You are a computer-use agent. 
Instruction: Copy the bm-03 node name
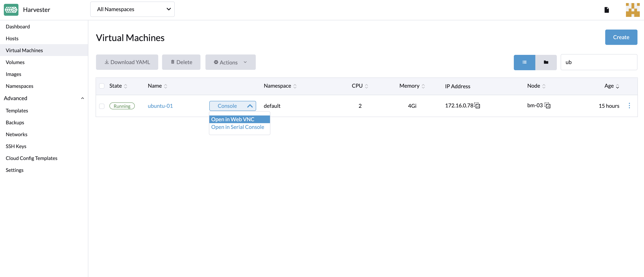(x=547, y=105)
